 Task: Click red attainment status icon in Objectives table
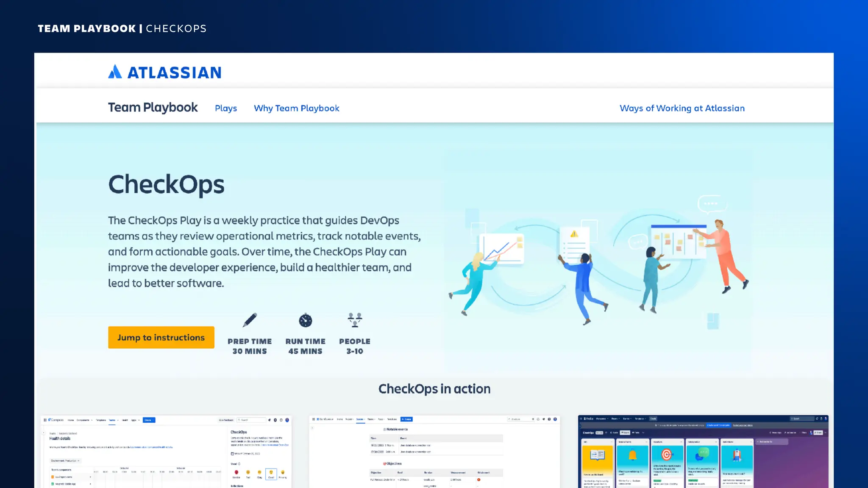[x=479, y=480]
